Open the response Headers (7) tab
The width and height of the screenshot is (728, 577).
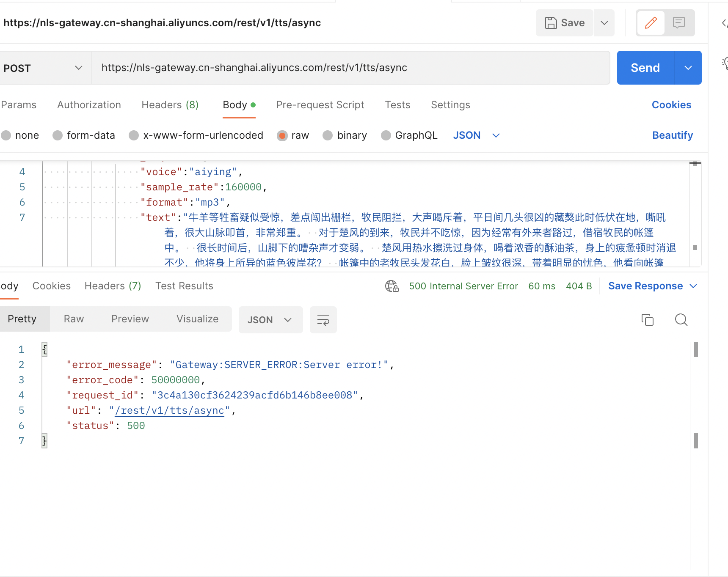113,286
